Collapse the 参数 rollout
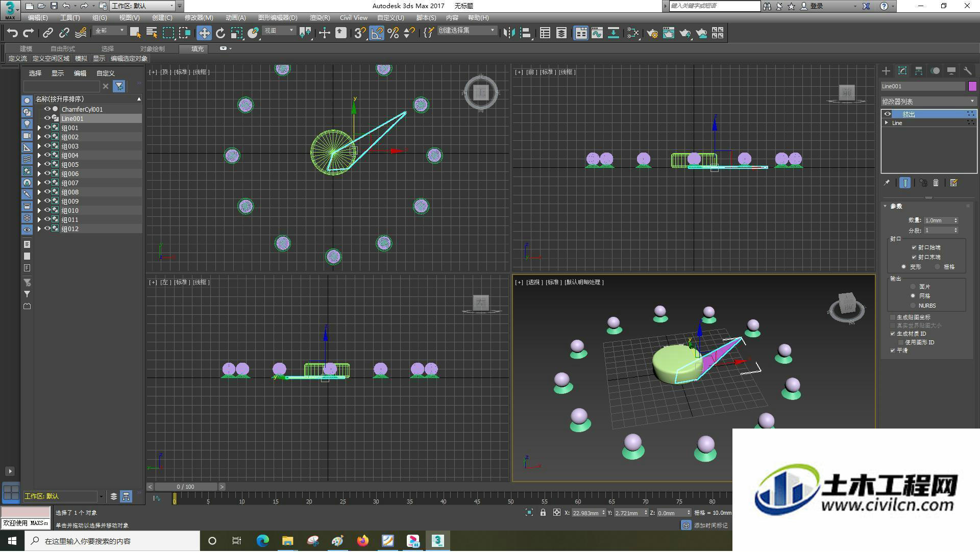Viewport: 980px width, 552px height. tap(886, 206)
